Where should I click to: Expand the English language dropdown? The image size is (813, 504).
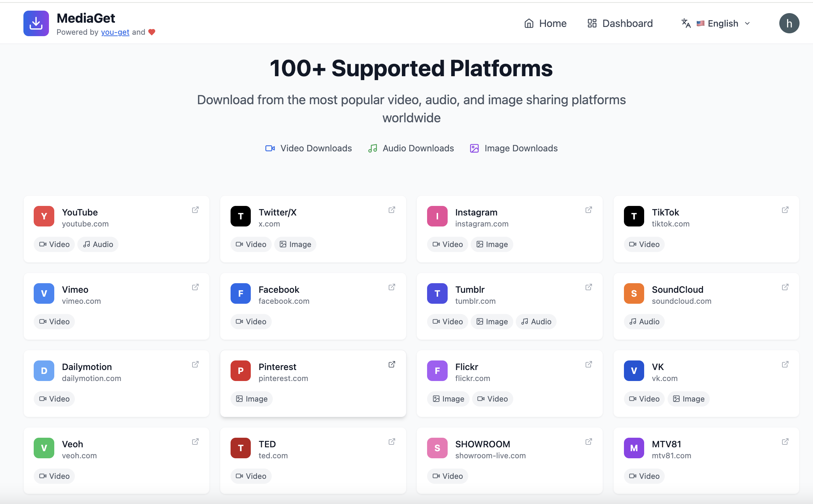point(723,23)
